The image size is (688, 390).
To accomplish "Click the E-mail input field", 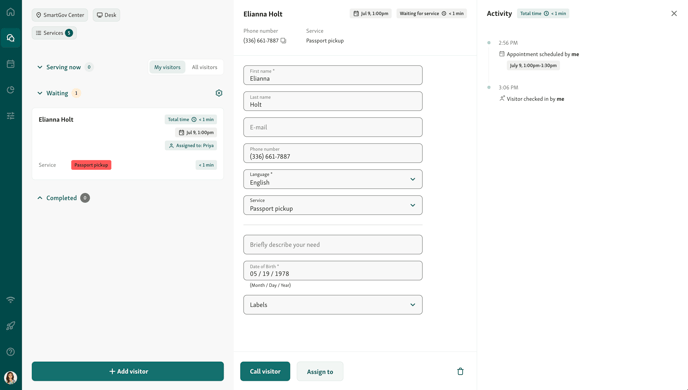I will pos(333,127).
